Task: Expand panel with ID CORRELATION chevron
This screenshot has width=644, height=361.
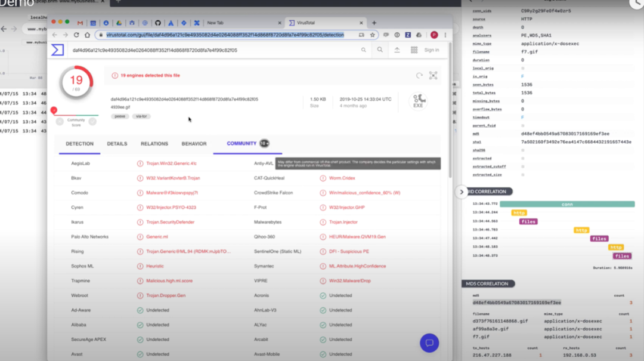Action: (462, 192)
